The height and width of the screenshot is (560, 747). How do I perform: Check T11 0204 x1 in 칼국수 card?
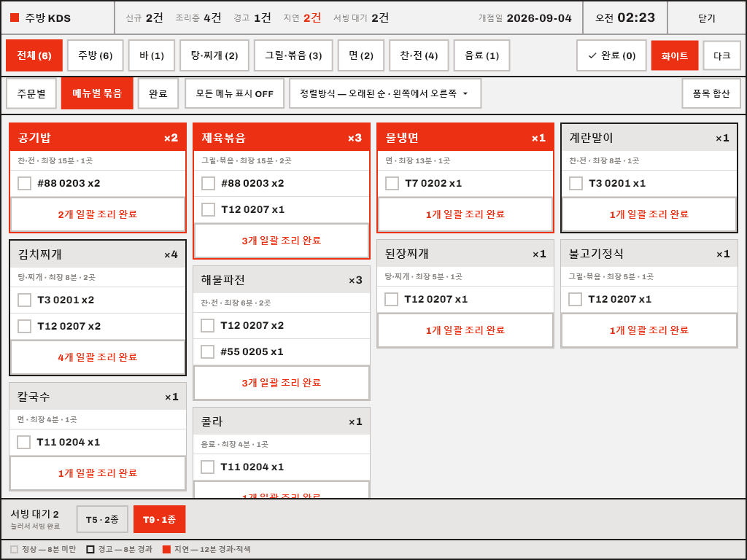[24, 442]
